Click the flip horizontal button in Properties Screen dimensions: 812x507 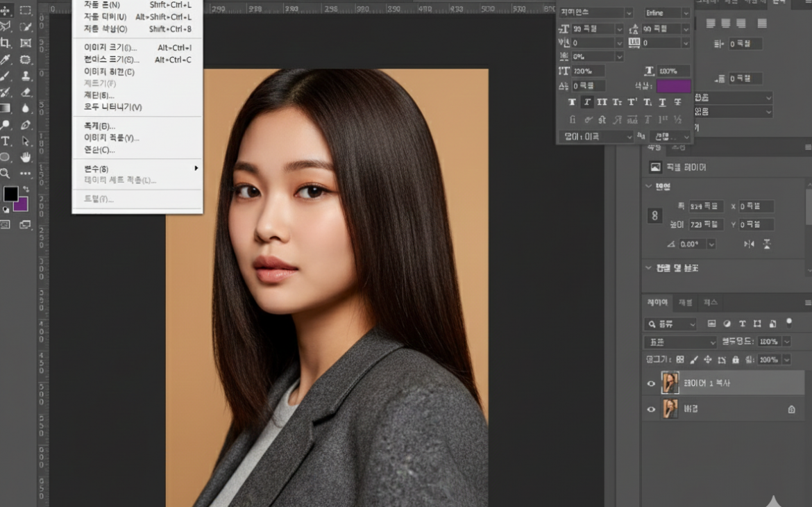tap(748, 244)
